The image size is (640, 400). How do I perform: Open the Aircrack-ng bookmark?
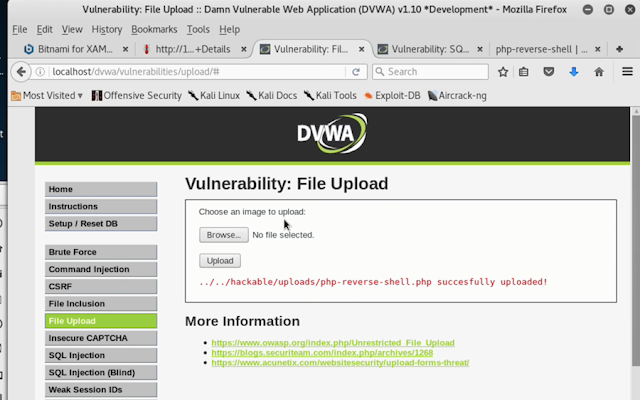[457, 96]
